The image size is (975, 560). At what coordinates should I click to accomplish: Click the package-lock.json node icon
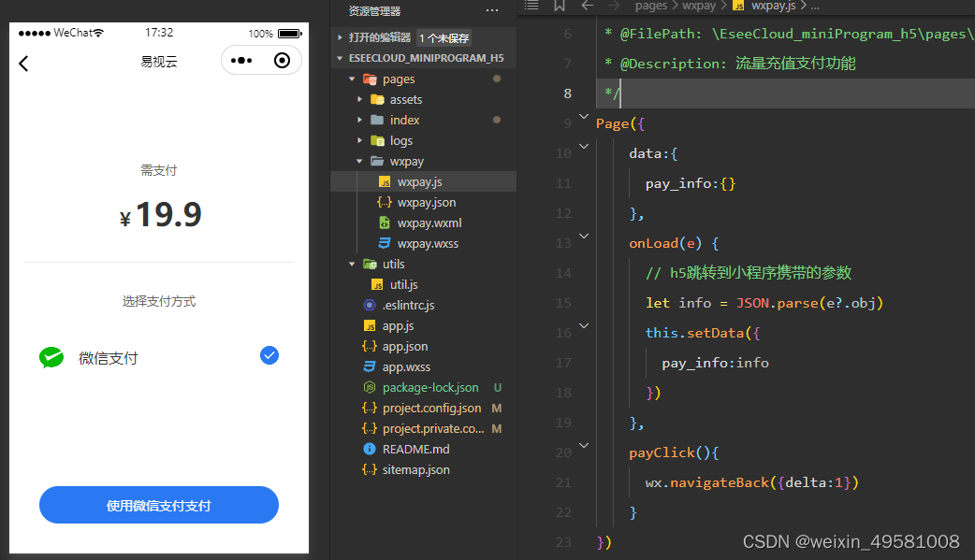[370, 387]
